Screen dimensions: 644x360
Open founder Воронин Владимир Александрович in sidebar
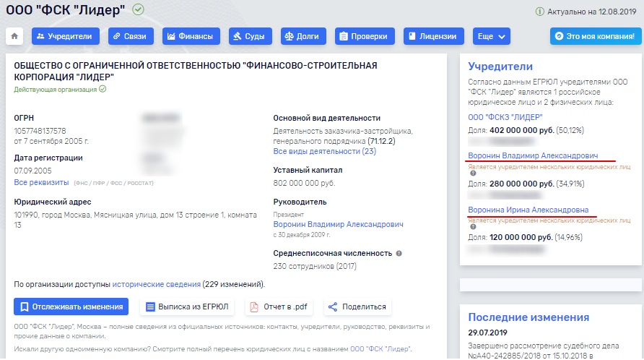click(533, 155)
